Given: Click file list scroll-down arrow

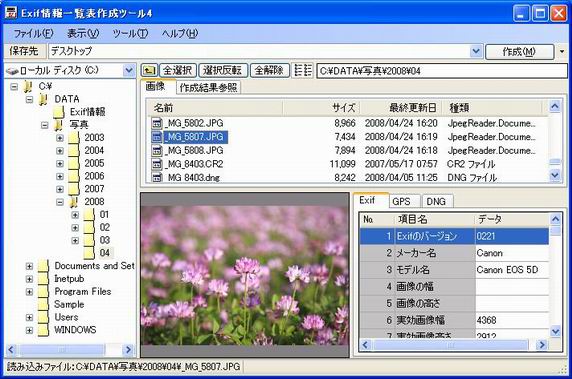Looking at the screenshot, I should pyautogui.click(x=555, y=175).
